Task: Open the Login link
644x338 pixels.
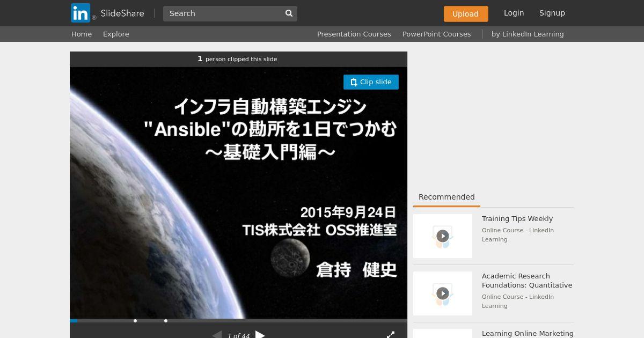Action: click(514, 13)
